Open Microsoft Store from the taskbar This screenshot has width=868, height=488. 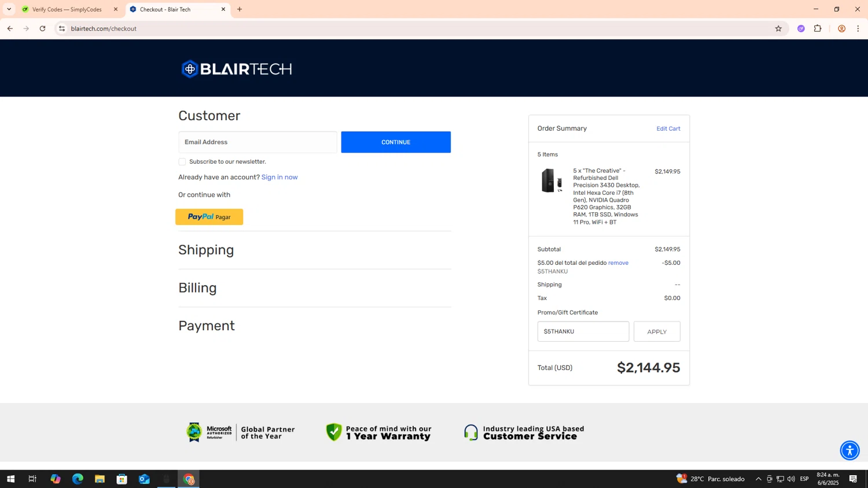coord(122,479)
